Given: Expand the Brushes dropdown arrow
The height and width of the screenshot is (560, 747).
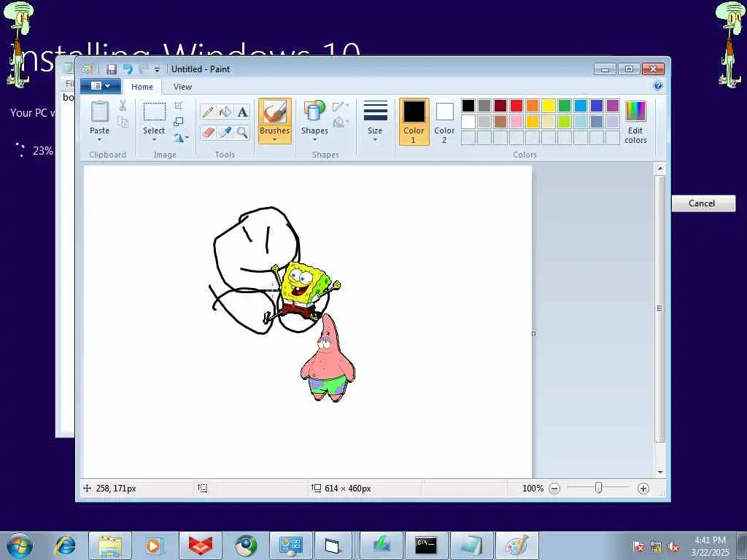Looking at the screenshot, I should click(275, 140).
